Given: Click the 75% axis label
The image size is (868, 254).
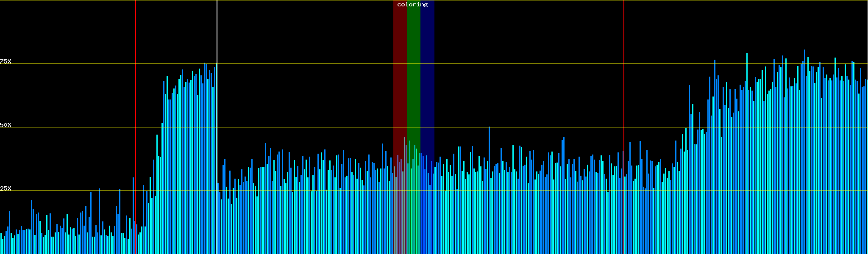Looking at the screenshot, I should [x=6, y=61].
